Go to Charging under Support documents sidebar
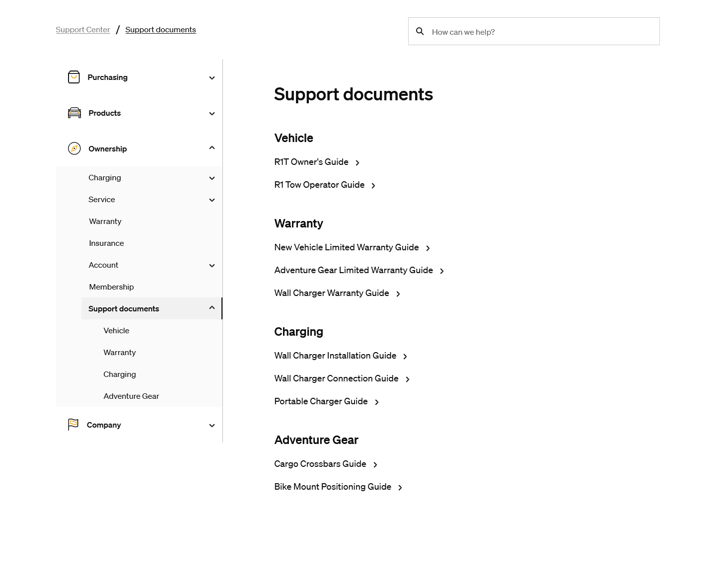715x588 pixels. pos(119,374)
